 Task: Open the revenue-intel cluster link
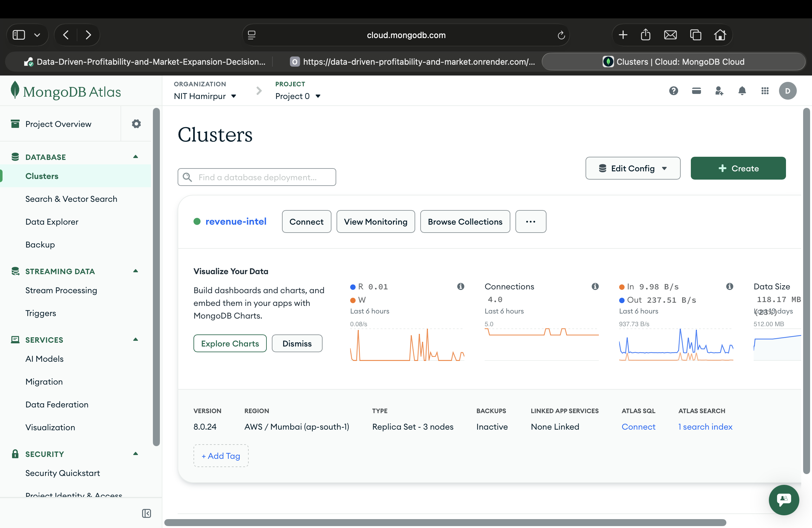pyautogui.click(x=236, y=221)
